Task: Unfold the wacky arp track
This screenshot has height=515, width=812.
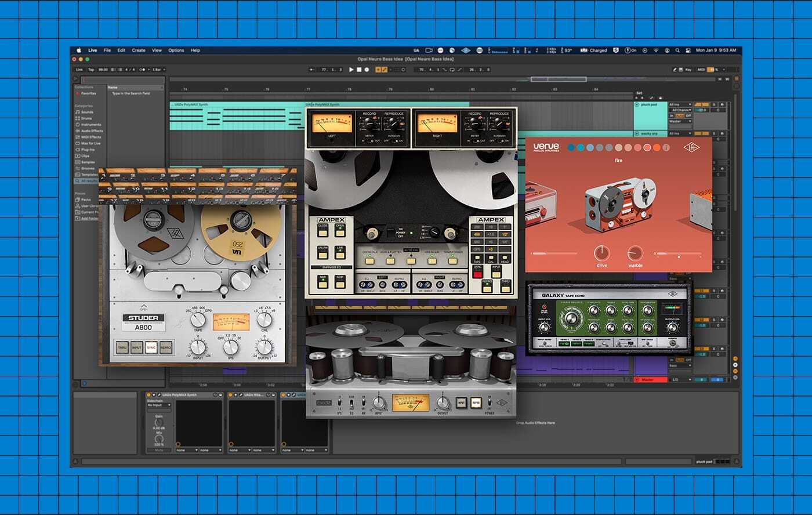Action: [x=637, y=133]
